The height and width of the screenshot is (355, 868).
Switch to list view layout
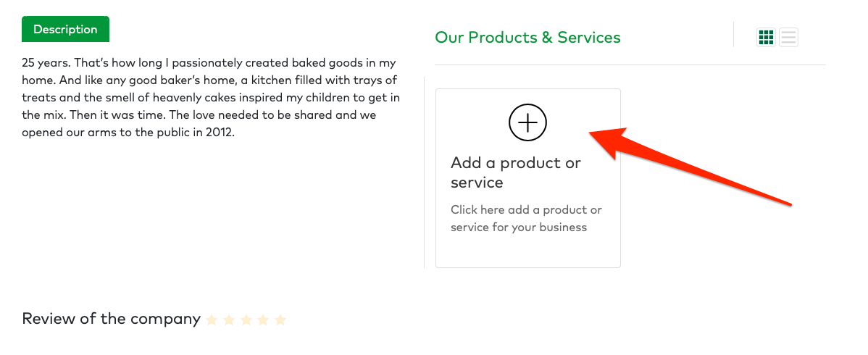click(788, 37)
